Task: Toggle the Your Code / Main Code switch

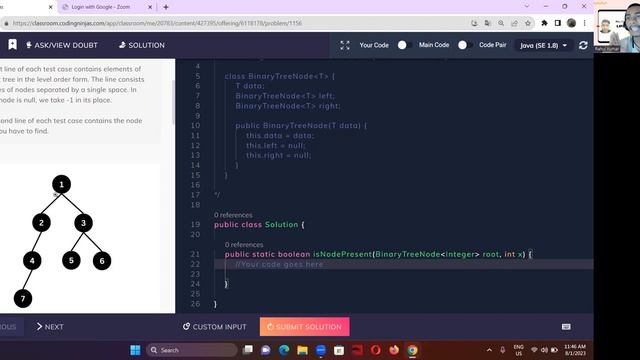Action: click(404, 45)
